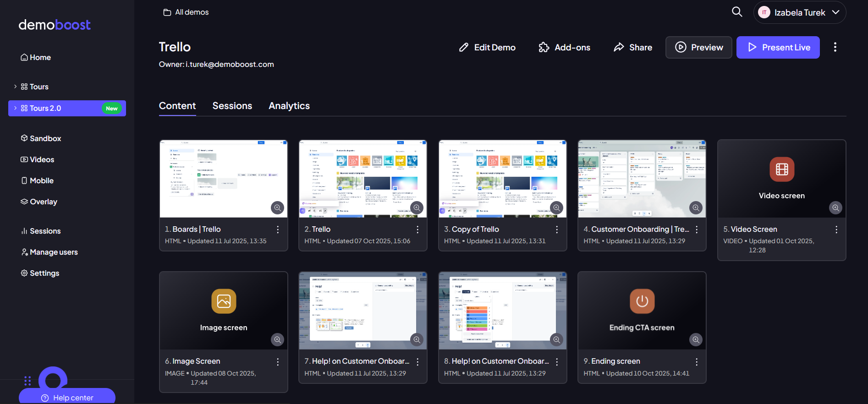Start Present Live
The image size is (868, 404).
pyautogui.click(x=778, y=47)
